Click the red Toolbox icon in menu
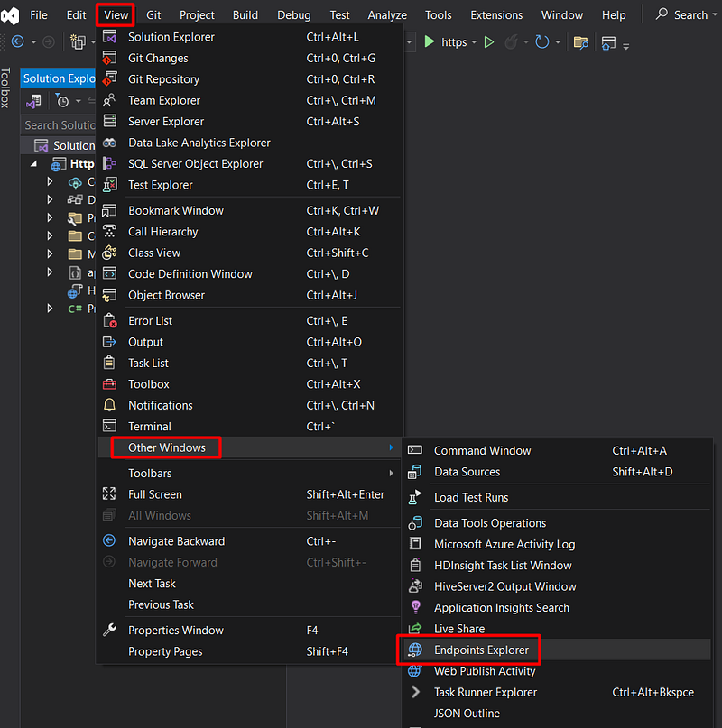The image size is (722, 728). click(109, 384)
